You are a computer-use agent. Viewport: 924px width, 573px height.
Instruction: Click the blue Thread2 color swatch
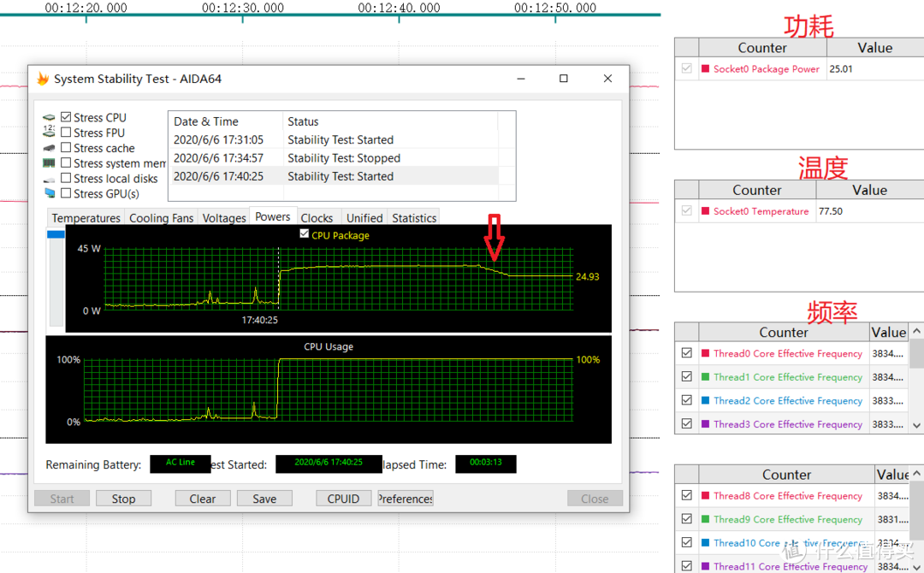tap(705, 400)
